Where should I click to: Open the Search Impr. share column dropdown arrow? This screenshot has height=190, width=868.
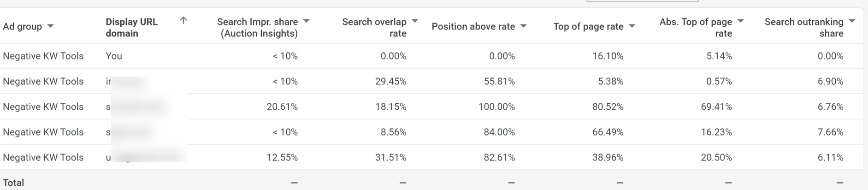pos(307,21)
